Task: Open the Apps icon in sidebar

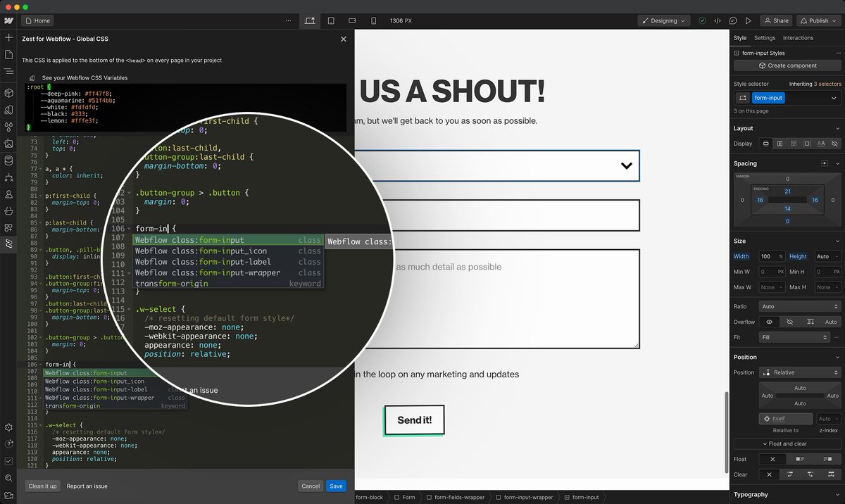Action: (x=8, y=227)
